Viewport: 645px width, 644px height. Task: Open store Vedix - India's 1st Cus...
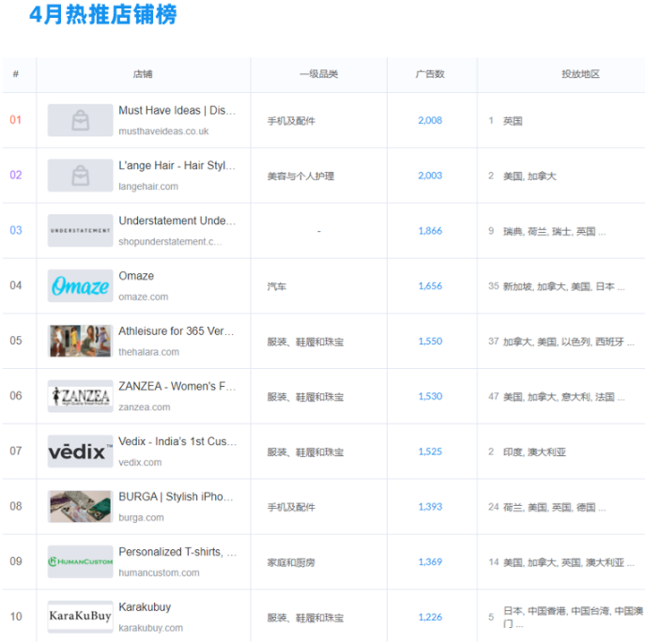[x=177, y=442]
